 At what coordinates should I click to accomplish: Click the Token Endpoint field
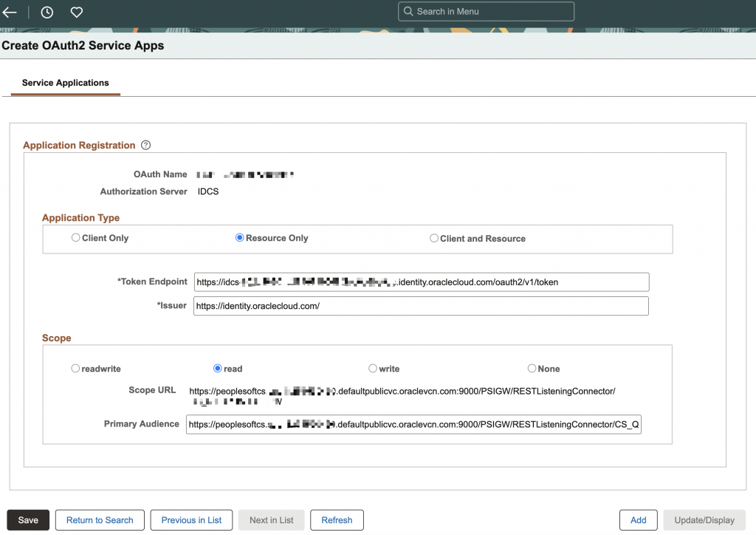point(421,282)
